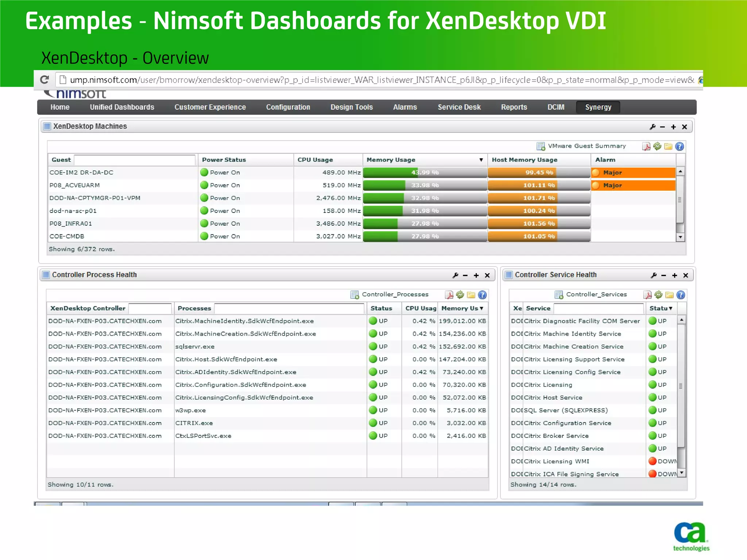Click host memory bar showing 101.71 %

[x=539, y=198]
